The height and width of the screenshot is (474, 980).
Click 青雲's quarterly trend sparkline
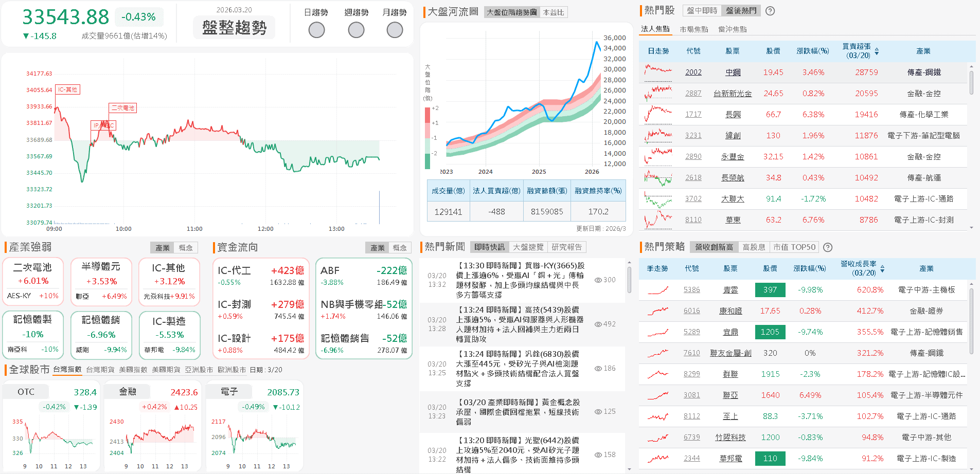tap(656, 289)
